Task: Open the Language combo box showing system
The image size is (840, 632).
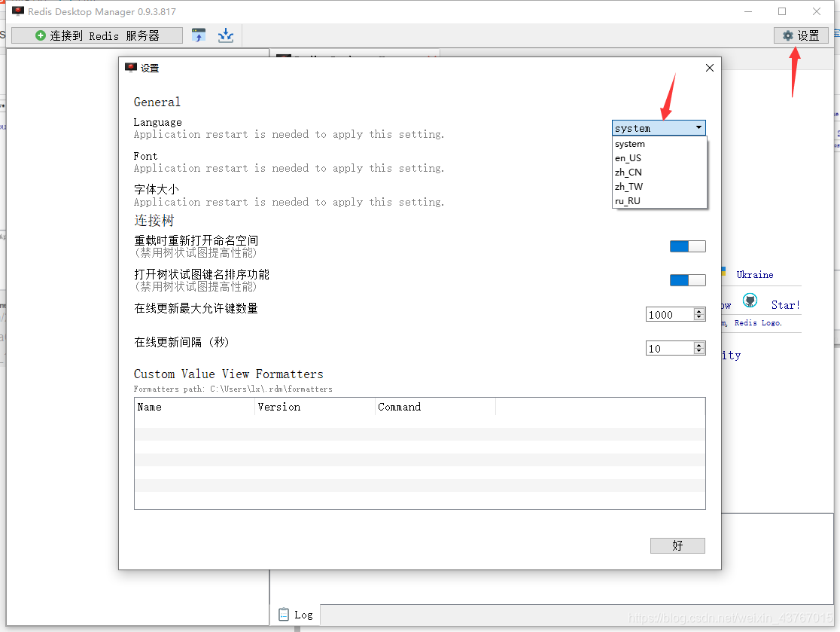Action: pos(659,127)
